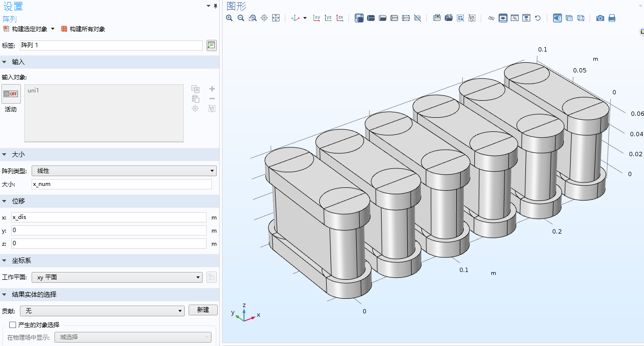Screen dimensions: 644x346
Task: Open the 贡献 dropdown
Action: click(x=104, y=310)
